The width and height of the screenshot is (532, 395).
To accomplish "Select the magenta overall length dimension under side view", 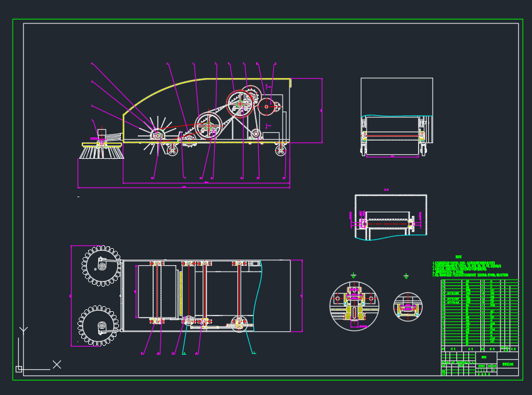I will point(184,187).
